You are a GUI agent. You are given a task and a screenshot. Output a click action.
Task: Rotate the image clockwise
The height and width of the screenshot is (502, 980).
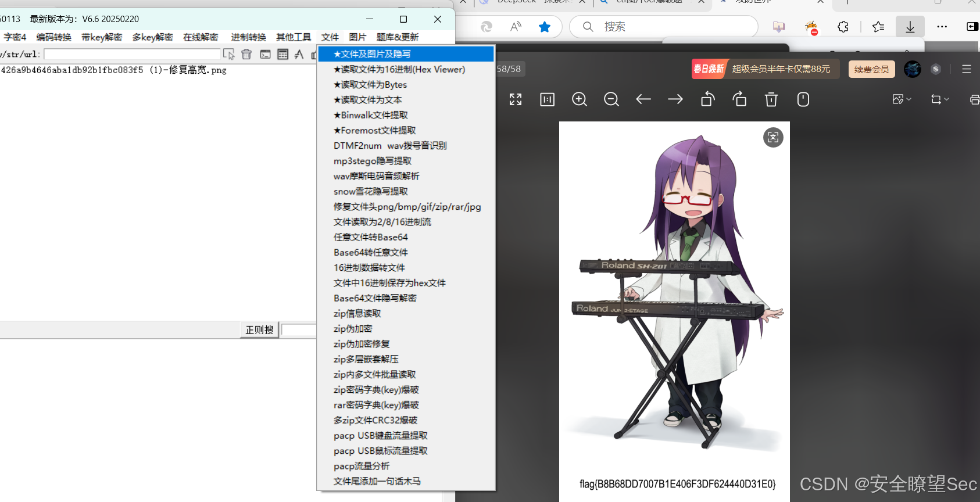coord(739,99)
